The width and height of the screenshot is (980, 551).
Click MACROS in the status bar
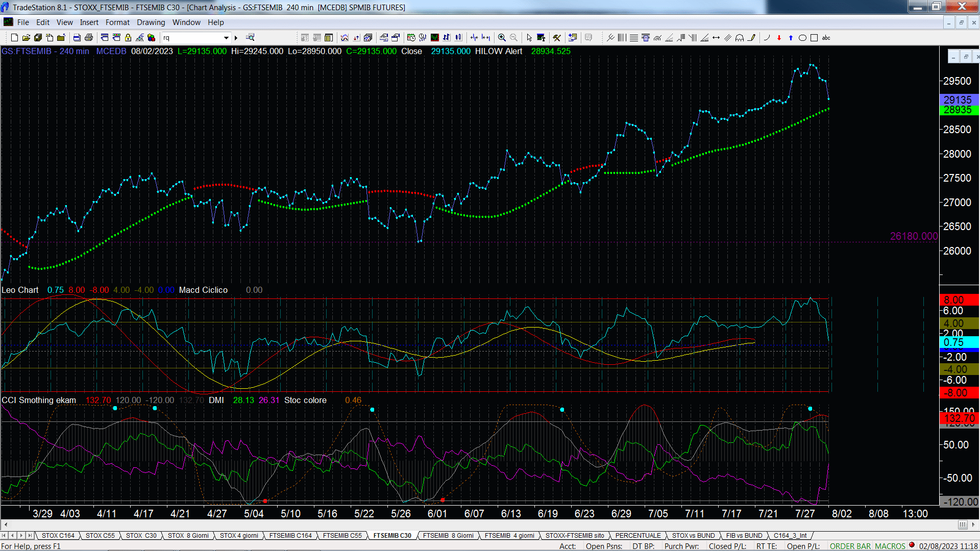click(890, 546)
